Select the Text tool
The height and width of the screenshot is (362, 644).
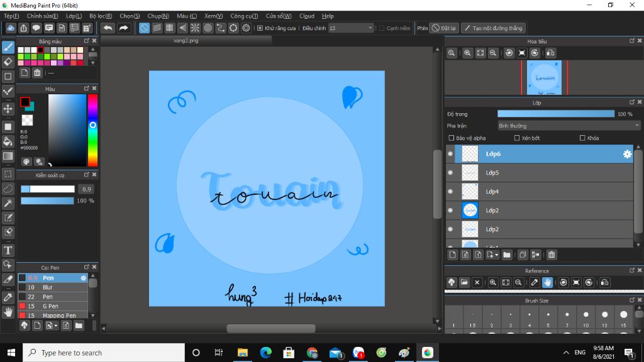click(8, 250)
